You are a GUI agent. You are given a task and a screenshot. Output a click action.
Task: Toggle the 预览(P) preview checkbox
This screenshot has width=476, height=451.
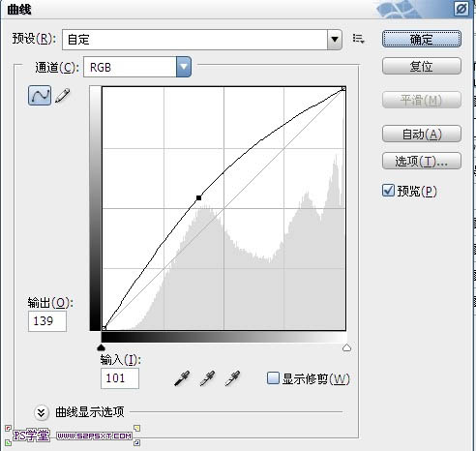pyautogui.click(x=388, y=191)
